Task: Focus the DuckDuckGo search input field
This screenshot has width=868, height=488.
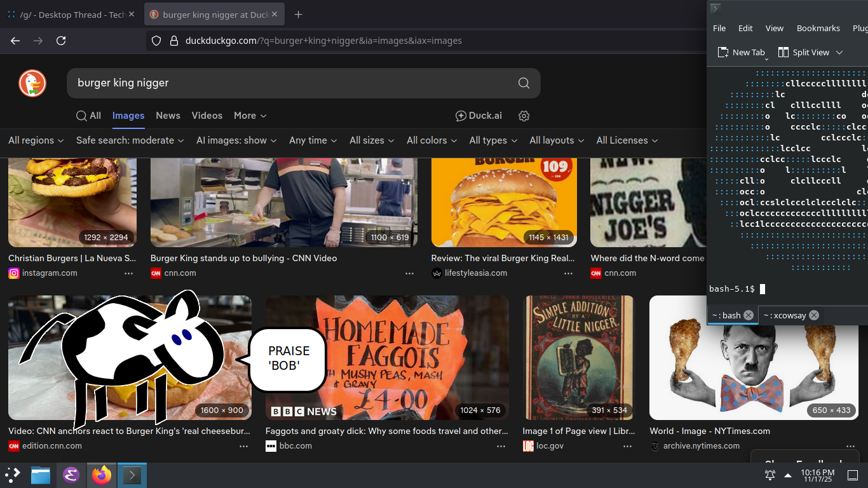Action: click(x=292, y=83)
